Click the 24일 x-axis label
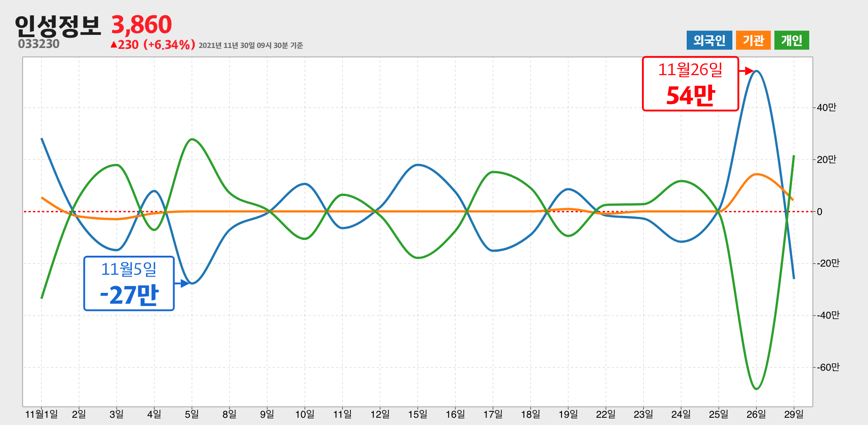868x425 pixels. click(681, 414)
